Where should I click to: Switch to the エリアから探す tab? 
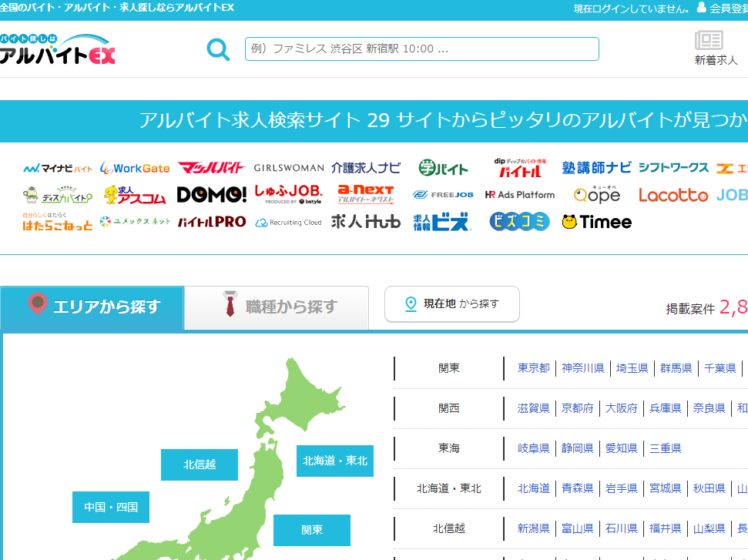point(92,307)
